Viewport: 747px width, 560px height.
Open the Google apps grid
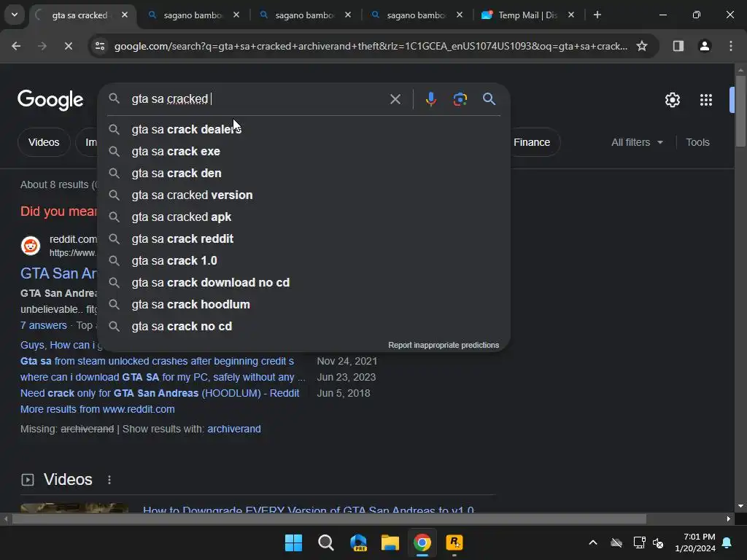706,100
